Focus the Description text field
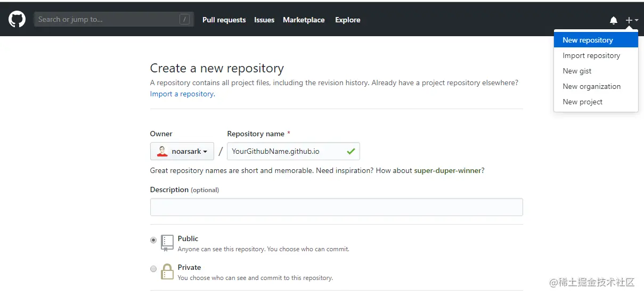644x297 pixels. [336, 207]
